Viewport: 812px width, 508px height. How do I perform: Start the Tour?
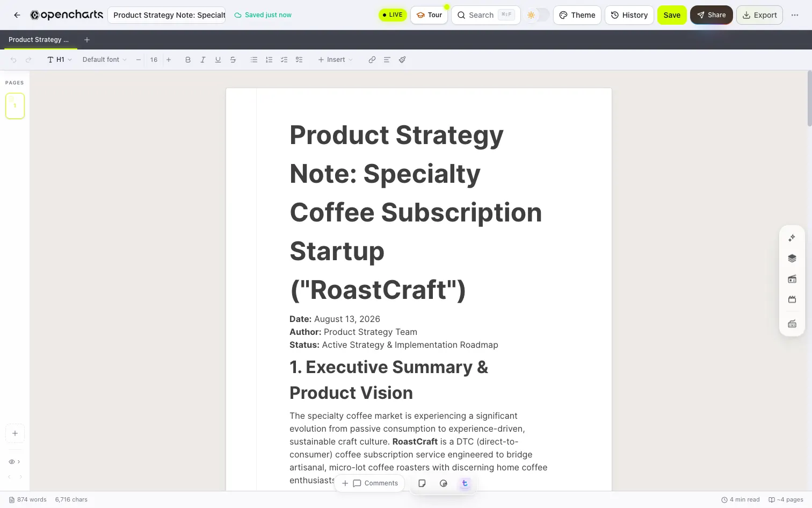[x=429, y=15]
